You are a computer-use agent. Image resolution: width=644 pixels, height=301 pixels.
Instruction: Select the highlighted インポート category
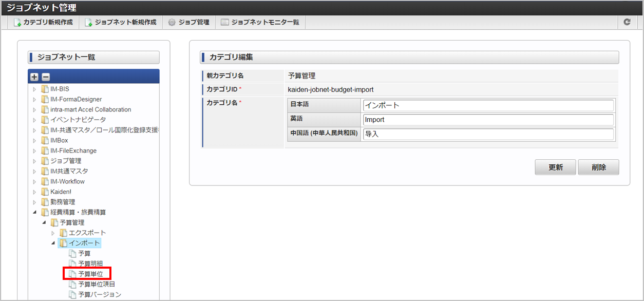[85, 243]
